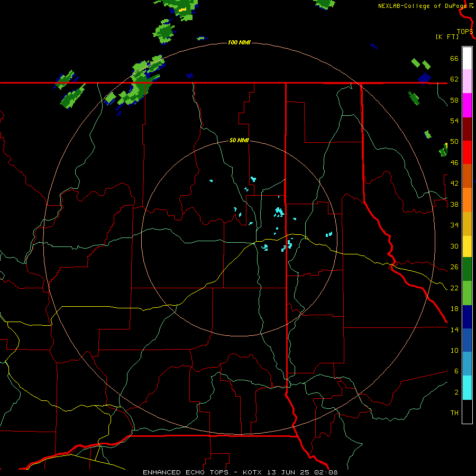Click the TH threshold label on the legend
Image resolution: width=476 pixels, height=476 pixels.
(x=454, y=413)
